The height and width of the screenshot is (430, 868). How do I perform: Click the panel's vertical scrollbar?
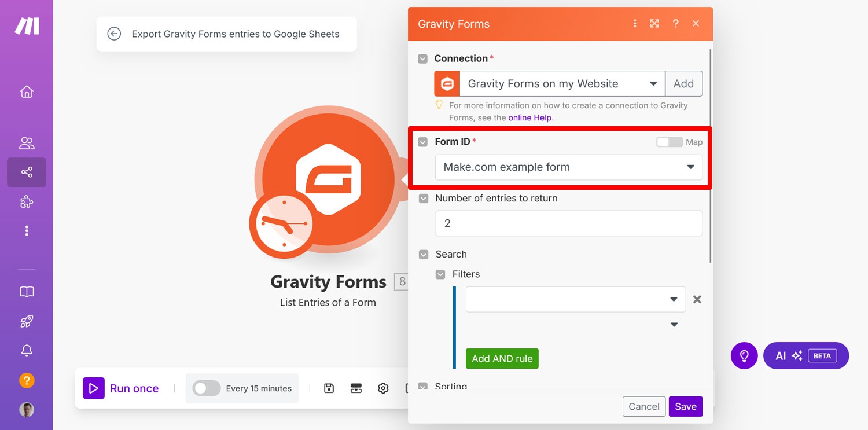click(x=710, y=156)
